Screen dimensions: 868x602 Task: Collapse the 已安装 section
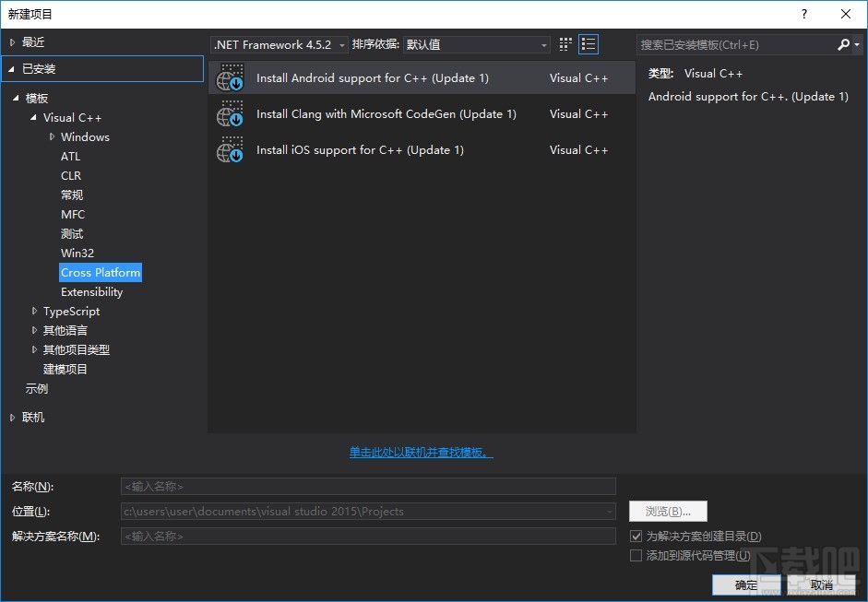coord(11,69)
